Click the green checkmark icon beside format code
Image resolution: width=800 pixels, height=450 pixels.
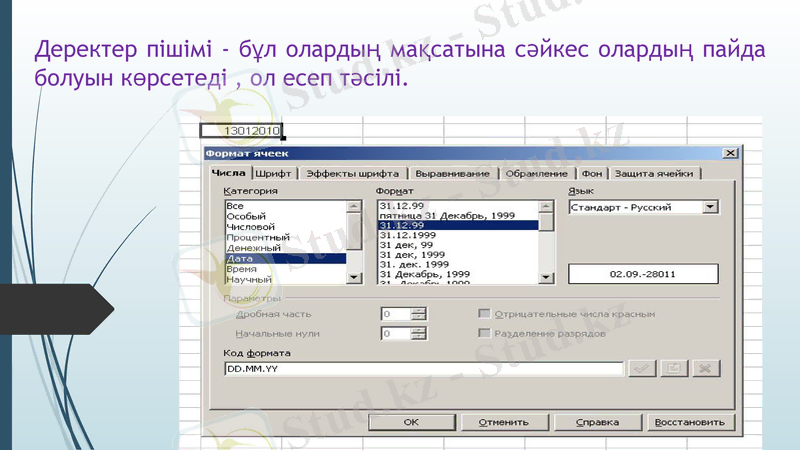pyautogui.click(x=642, y=368)
